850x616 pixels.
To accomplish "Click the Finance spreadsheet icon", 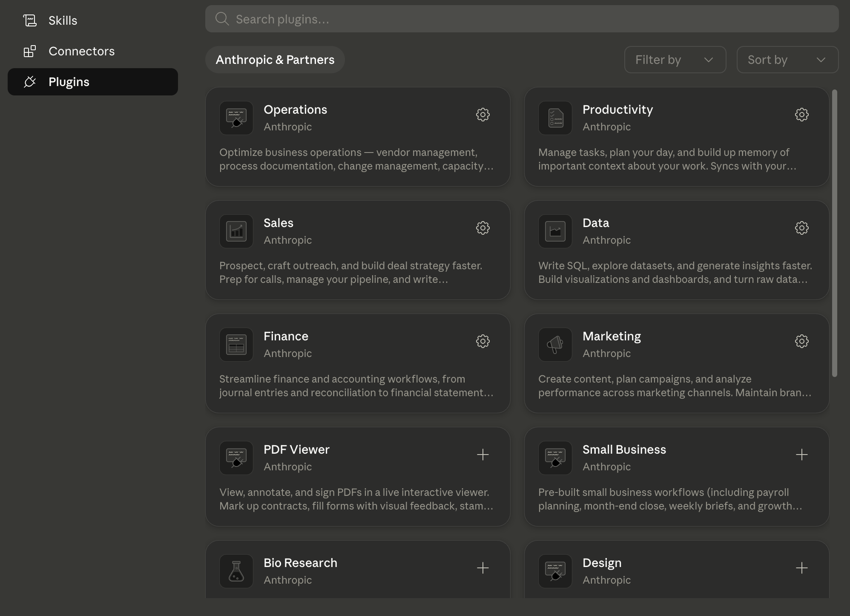I will pyautogui.click(x=236, y=345).
